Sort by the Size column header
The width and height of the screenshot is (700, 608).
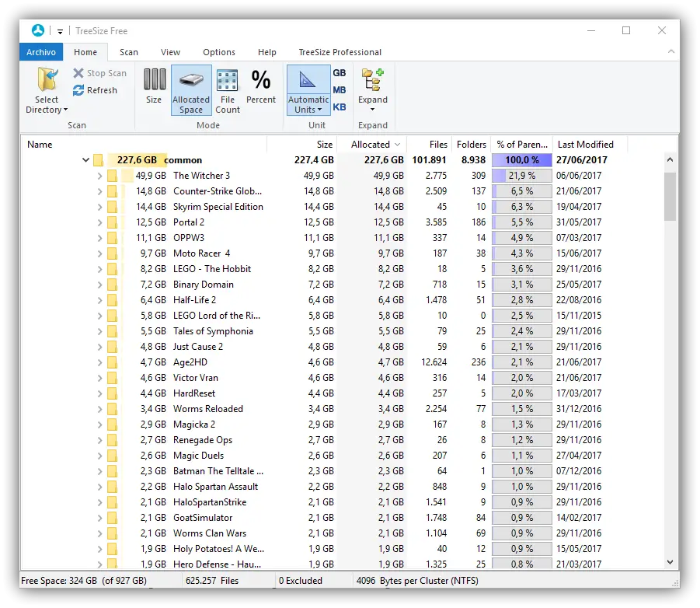click(302, 145)
